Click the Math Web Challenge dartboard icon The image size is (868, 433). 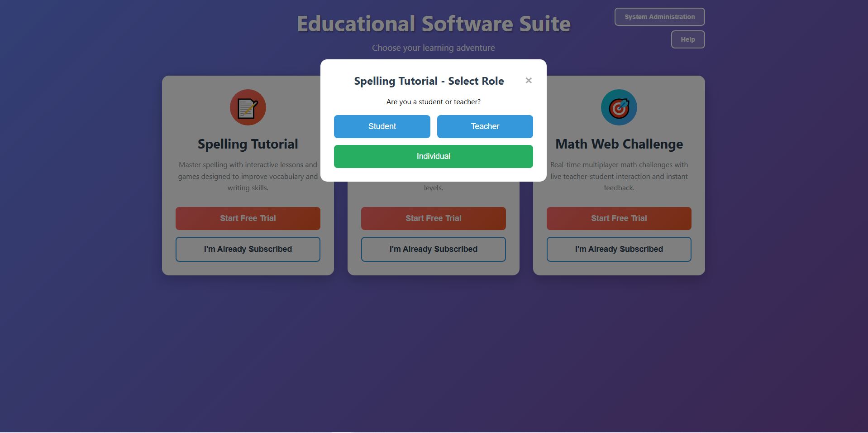619,107
